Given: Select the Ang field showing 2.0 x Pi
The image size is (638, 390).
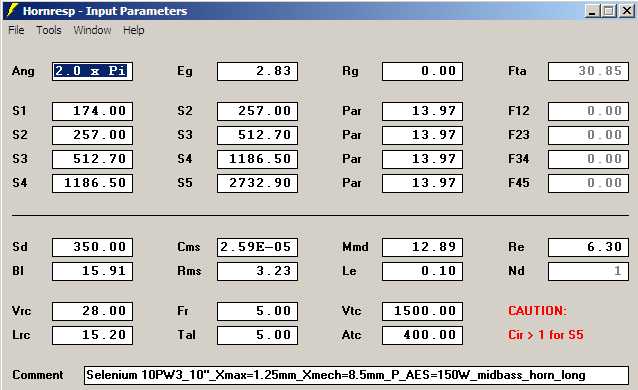Looking at the screenshot, I should pyautogui.click(x=92, y=71).
